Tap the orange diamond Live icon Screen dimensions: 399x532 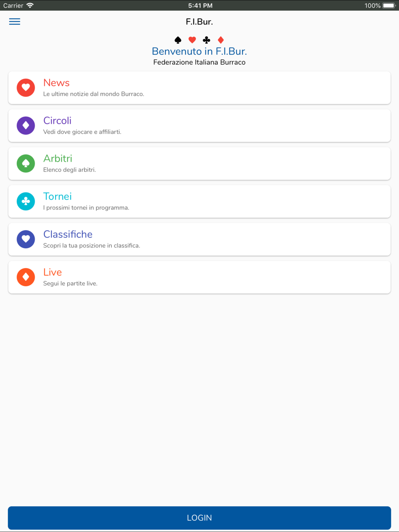[x=26, y=277]
